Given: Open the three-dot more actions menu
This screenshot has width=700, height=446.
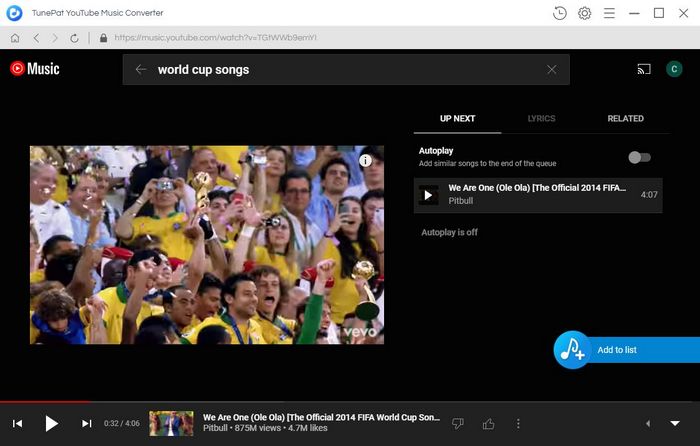Looking at the screenshot, I should (x=518, y=423).
